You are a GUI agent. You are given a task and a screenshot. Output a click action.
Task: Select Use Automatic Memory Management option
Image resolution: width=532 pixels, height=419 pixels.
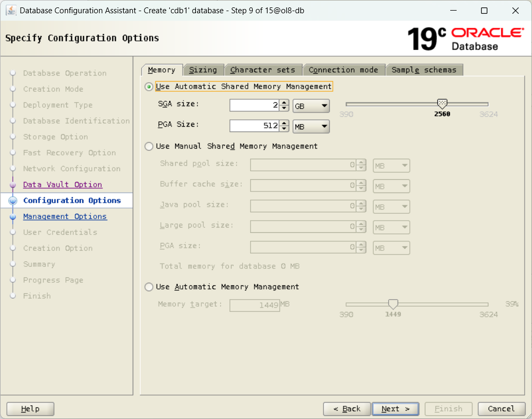[149, 287]
